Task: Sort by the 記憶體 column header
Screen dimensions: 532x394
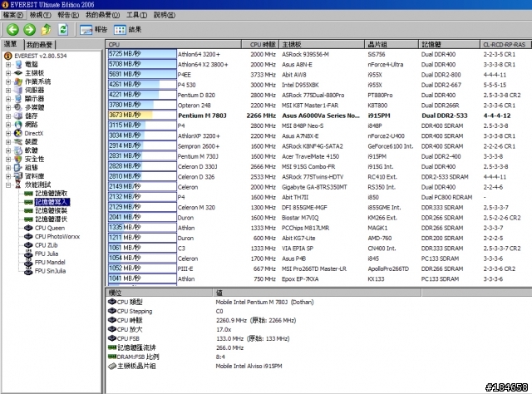Action: click(450, 44)
